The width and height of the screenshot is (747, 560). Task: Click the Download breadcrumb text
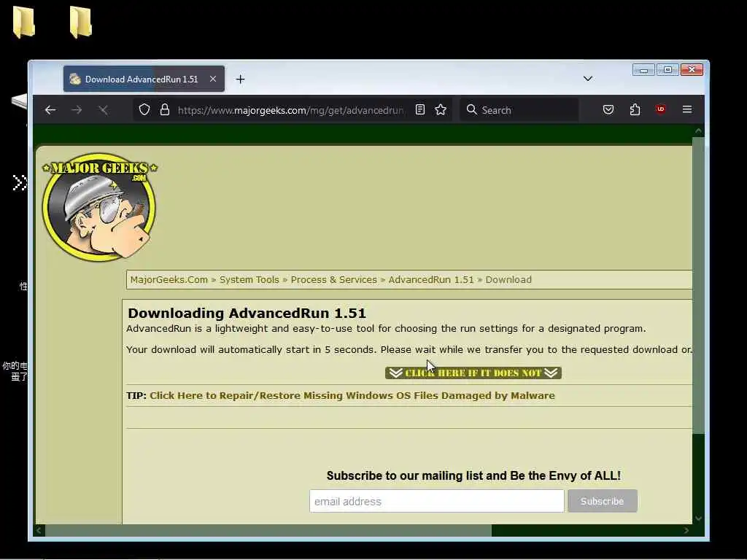508,279
